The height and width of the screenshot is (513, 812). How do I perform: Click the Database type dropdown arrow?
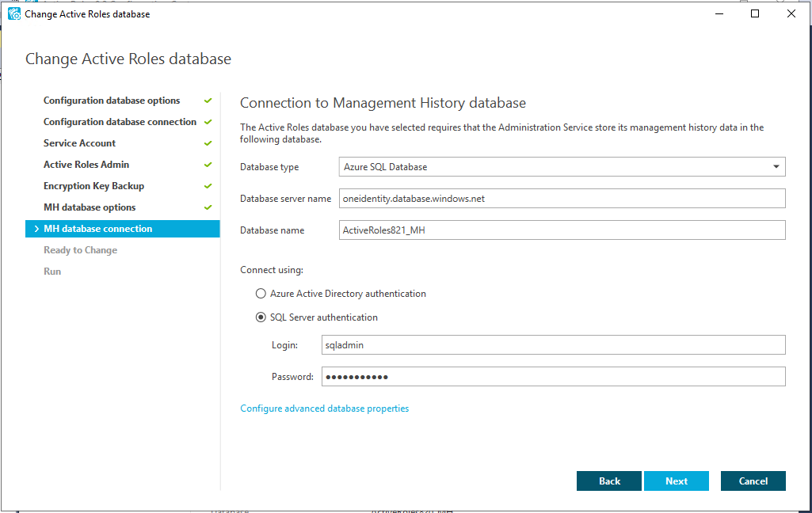tap(776, 166)
